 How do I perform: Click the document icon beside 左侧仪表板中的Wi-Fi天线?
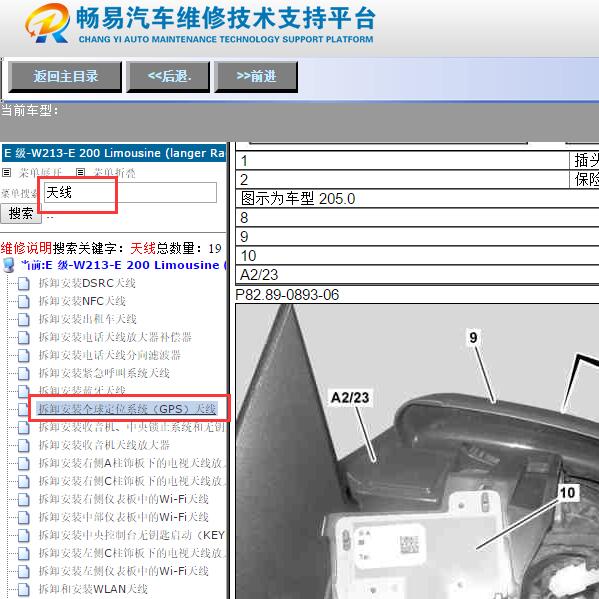[24, 571]
